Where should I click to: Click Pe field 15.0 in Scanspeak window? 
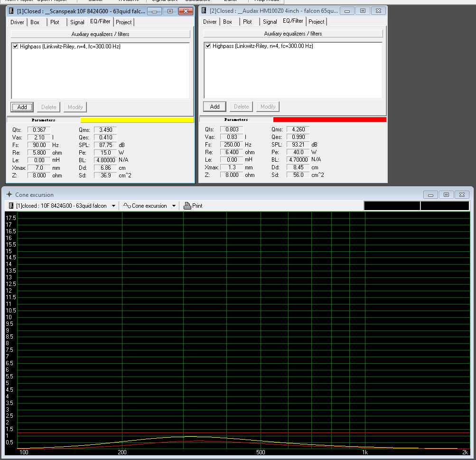click(105, 153)
